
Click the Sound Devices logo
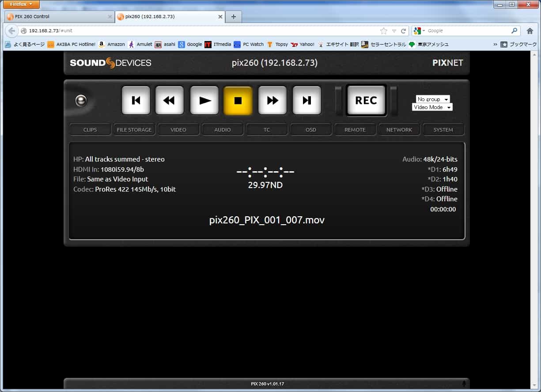pos(110,63)
